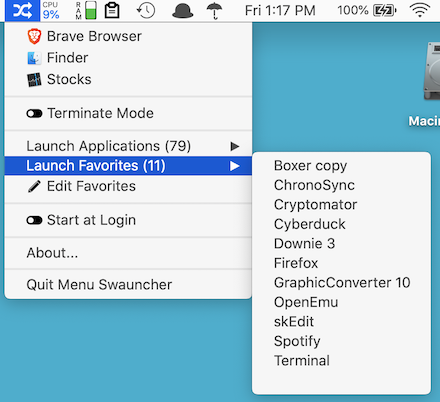Image resolution: width=440 pixels, height=402 pixels.
Task: Select Quit Menu Swauncher
Action: [x=128, y=285]
